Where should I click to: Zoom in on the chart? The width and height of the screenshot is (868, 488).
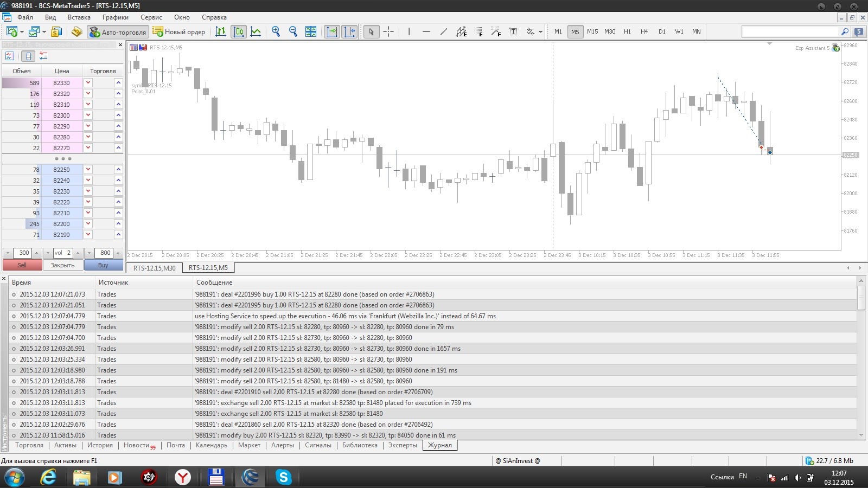pos(276,31)
